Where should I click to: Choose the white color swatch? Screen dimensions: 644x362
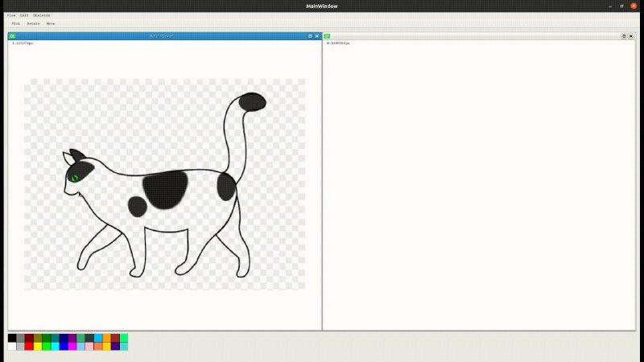coord(12,346)
